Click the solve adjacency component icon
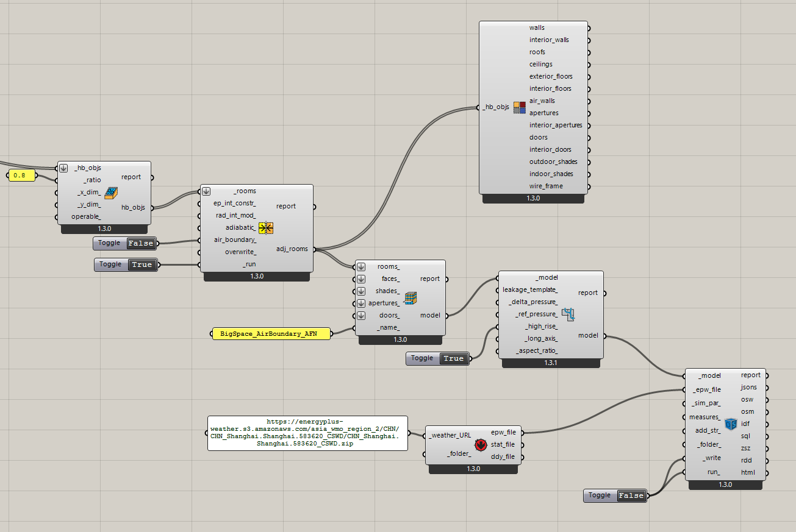Screen dimensions: 796x532 (266, 229)
